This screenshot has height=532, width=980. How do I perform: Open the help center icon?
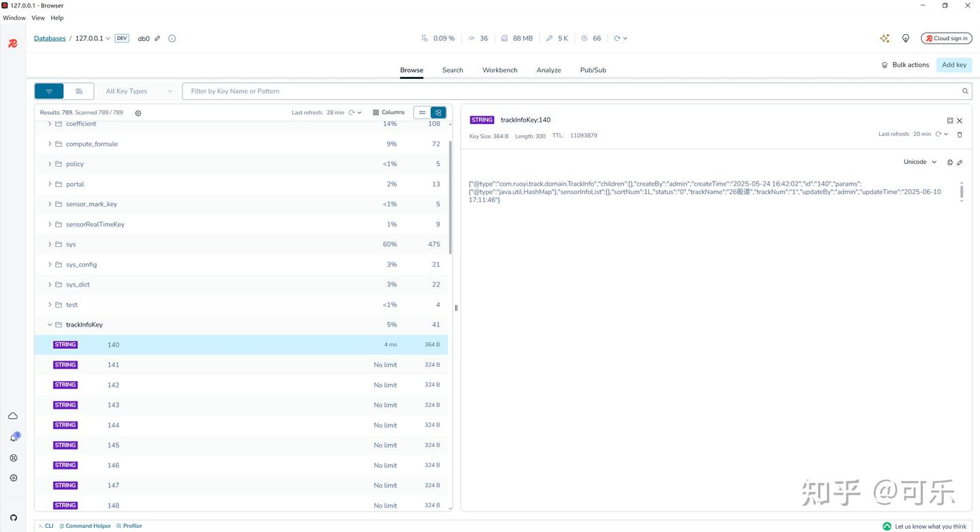13,458
